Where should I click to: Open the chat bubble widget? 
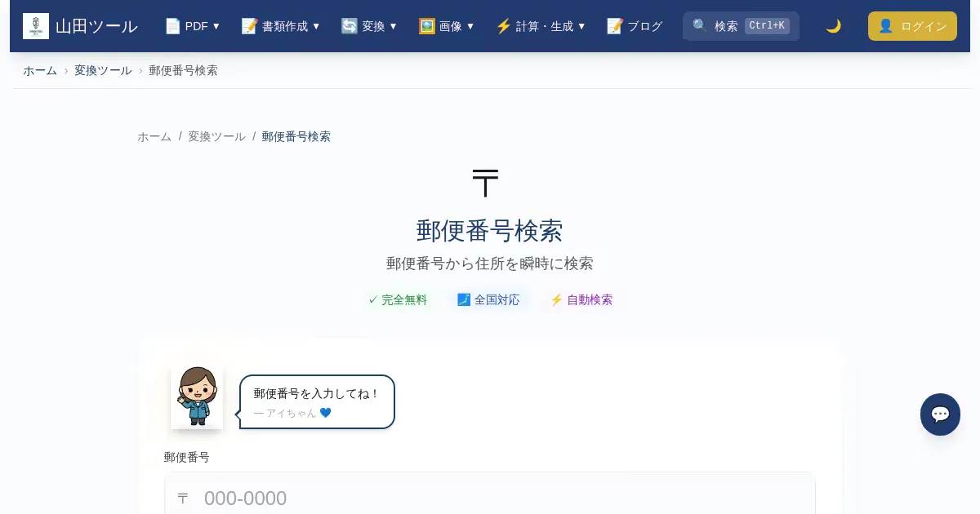coord(940,414)
